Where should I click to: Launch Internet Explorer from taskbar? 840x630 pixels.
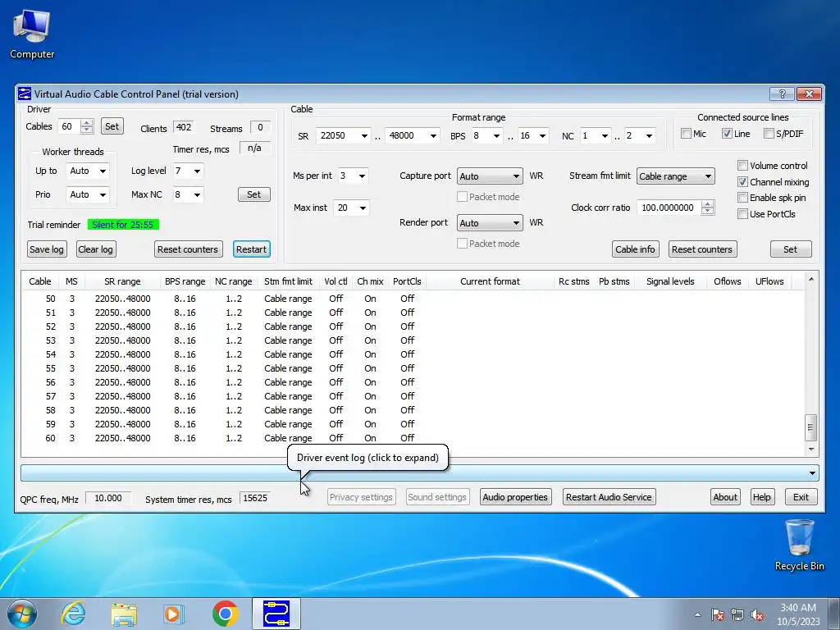73,614
